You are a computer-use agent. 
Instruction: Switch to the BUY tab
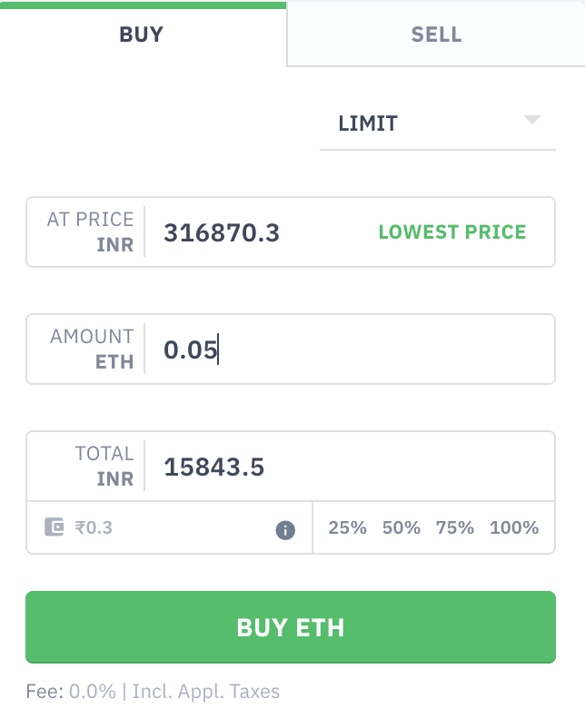(142, 35)
